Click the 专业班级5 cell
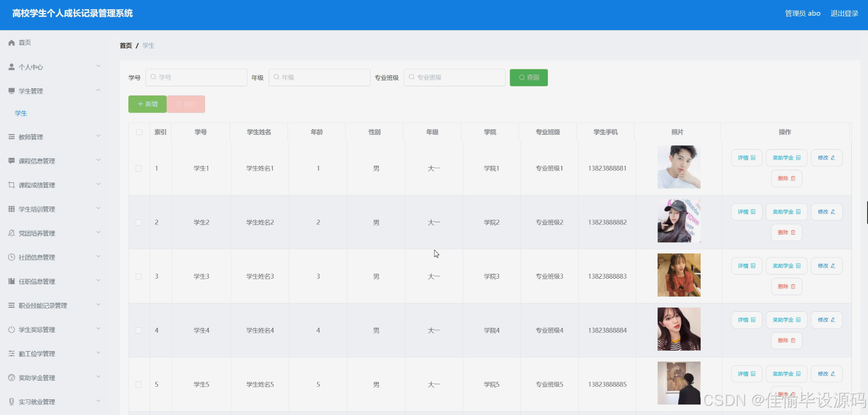 pos(549,384)
